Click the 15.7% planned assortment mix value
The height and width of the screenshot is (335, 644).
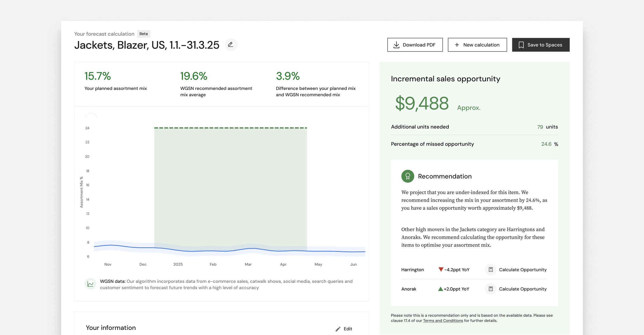[x=97, y=76]
